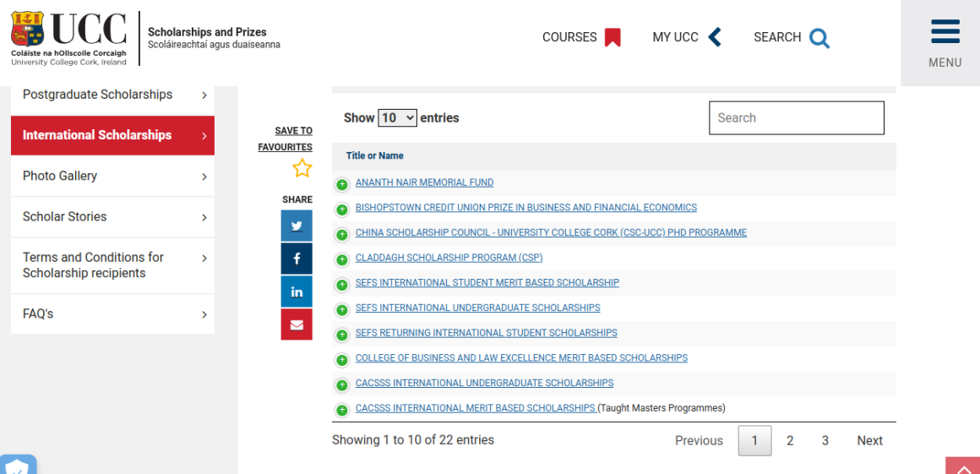Share the page via Facebook icon

click(297, 259)
